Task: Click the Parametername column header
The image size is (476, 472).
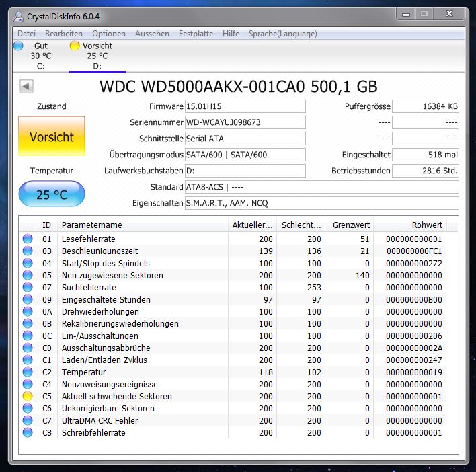Action: coord(143,225)
